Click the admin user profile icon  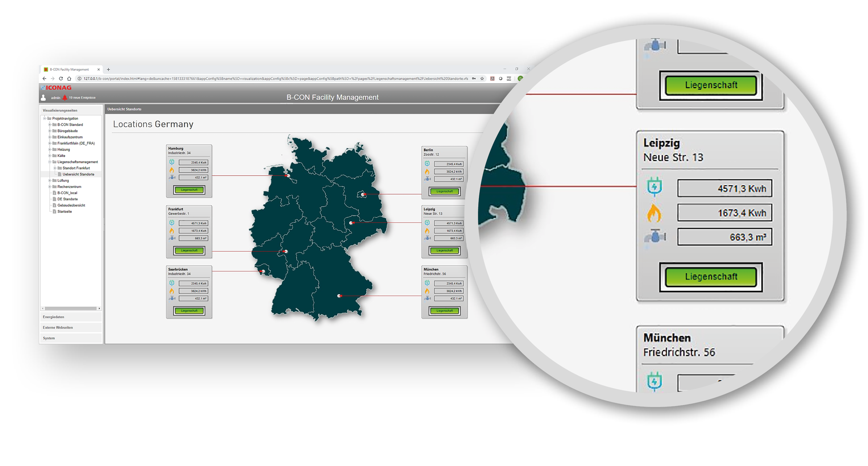tap(43, 98)
